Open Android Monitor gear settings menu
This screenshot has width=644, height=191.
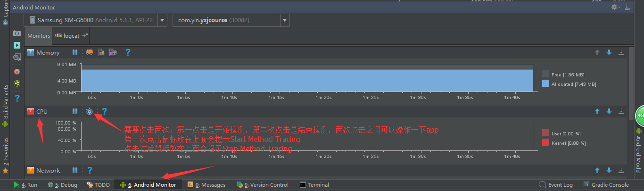coord(615,7)
